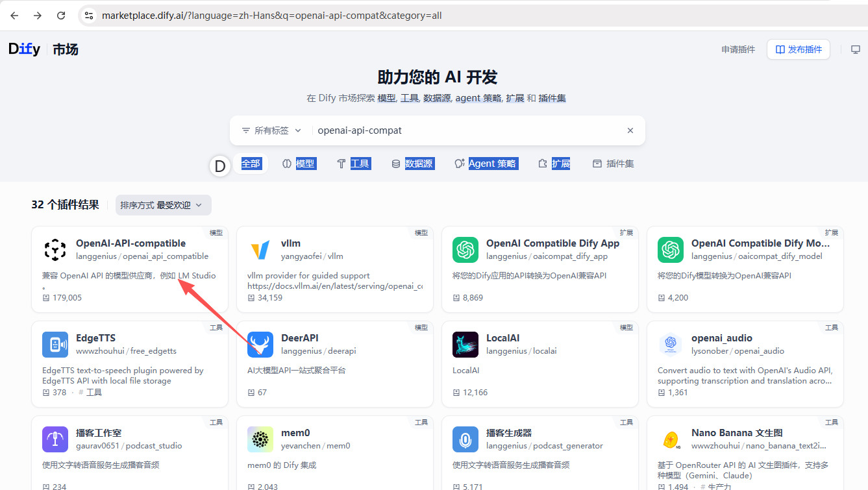The height and width of the screenshot is (490, 868).
Task: Open the 所有标签 tag filter dropdown
Action: pyautogui.click(x=271, y=130)
